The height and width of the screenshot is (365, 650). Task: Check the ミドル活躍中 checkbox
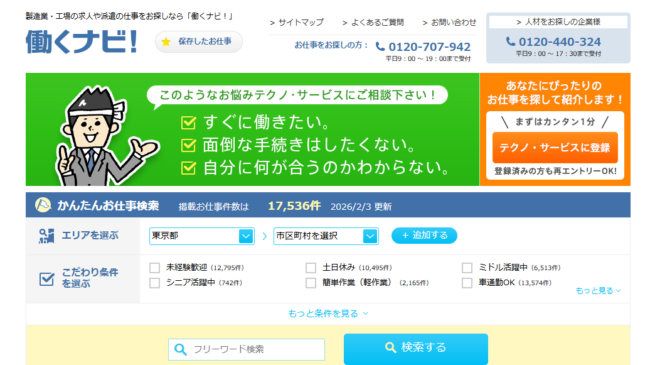[467, 268]
